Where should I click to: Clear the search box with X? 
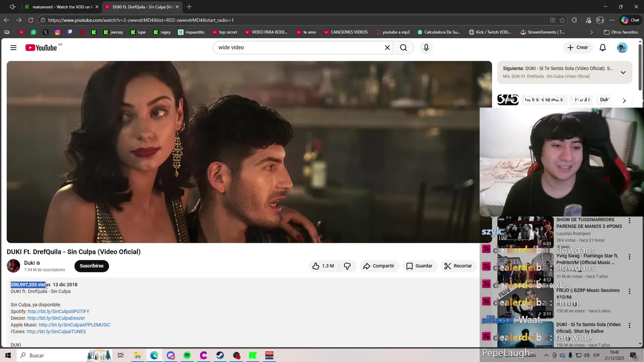(x=387, y=48)
